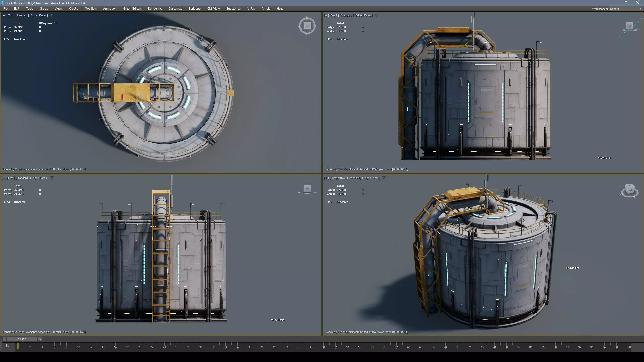Viewport: 644px width, 362px height.
Task: Open the [Left] point-of-view viewport label menu
Action: [11, 178]
